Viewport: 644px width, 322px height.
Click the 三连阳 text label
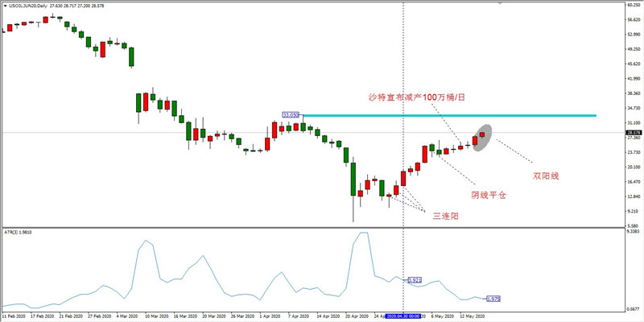(x=446, y=216)
